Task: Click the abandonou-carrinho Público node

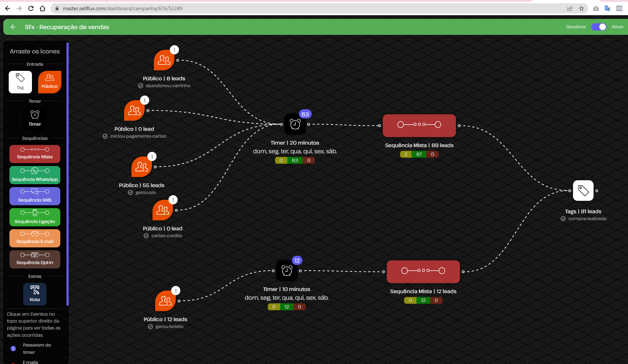Action: tap(164, 60)
